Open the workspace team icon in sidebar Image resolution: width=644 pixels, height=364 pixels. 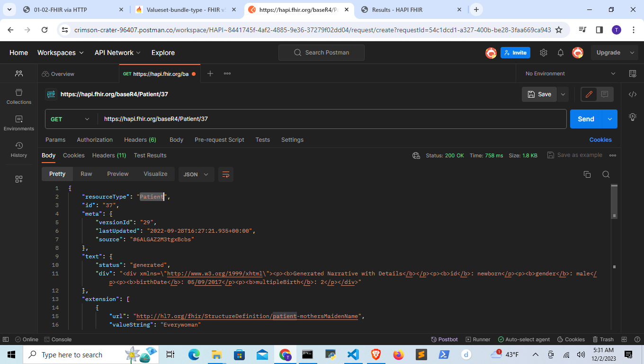click(19, 73)
